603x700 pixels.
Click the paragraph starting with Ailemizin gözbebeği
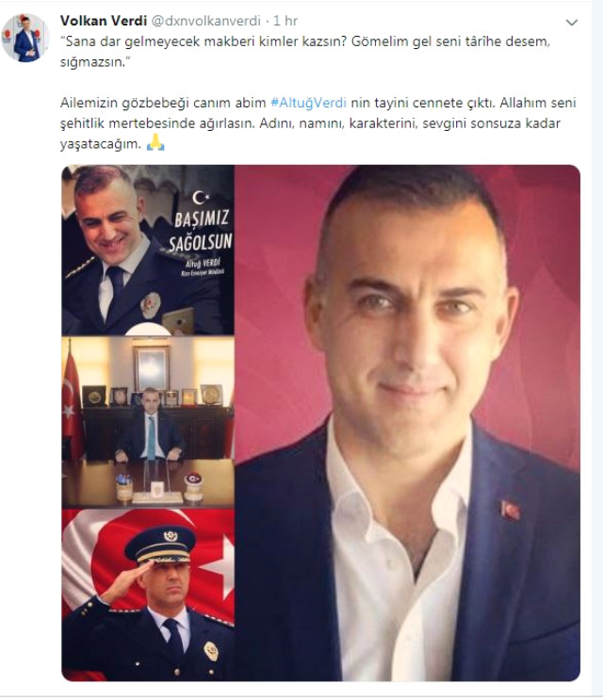tap(318, 123)
